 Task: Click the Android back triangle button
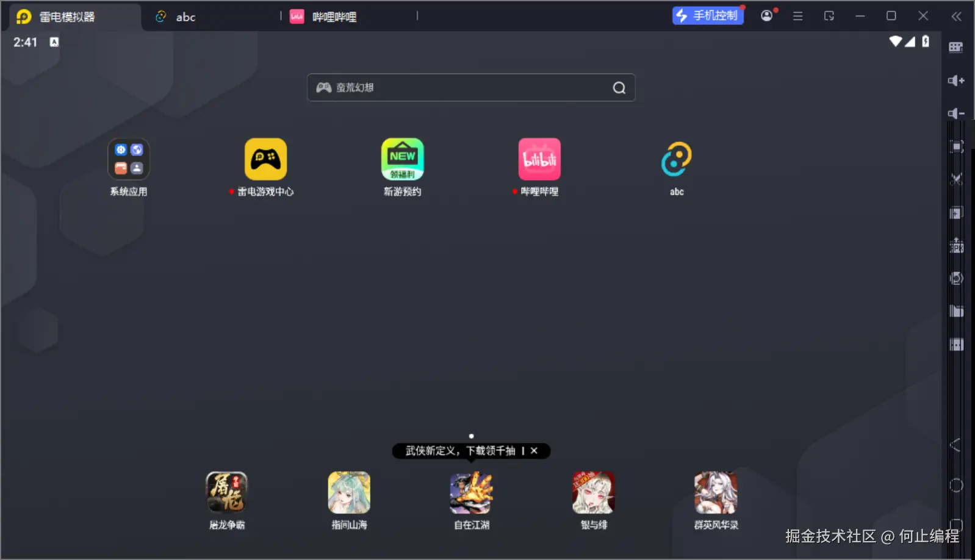coord(955,445)
